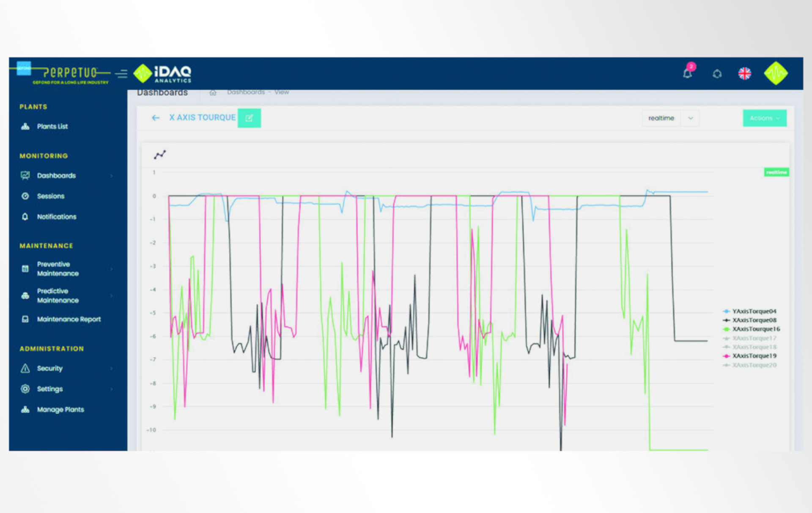The height and width of the screenshot is (513, 812).
Task: Click the green realtime badge on chart
Action: pyautogui.click(x=776, y=172)
